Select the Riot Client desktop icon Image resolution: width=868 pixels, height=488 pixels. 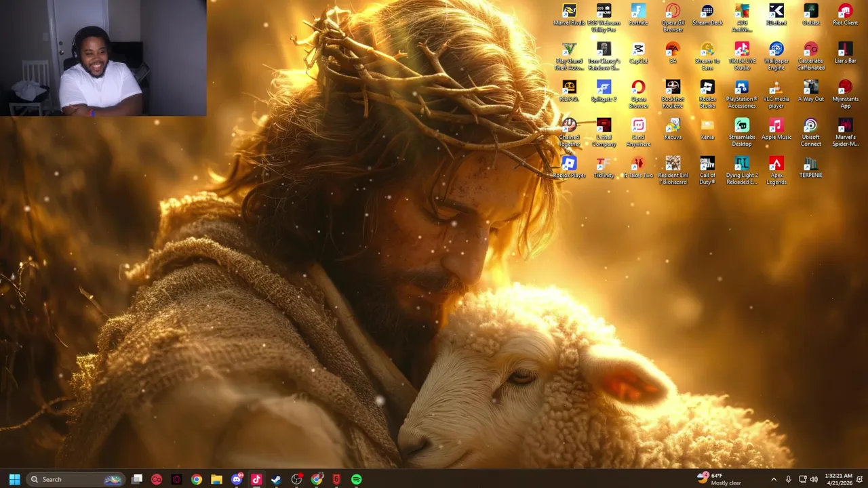pyautogui.click(x=845, y=15)
